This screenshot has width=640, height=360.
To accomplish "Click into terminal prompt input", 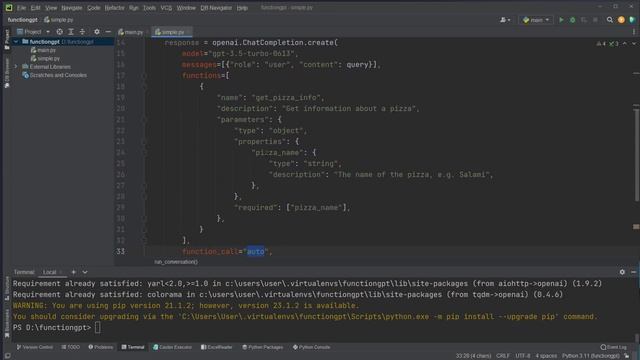I will click(x=98, y=328).
